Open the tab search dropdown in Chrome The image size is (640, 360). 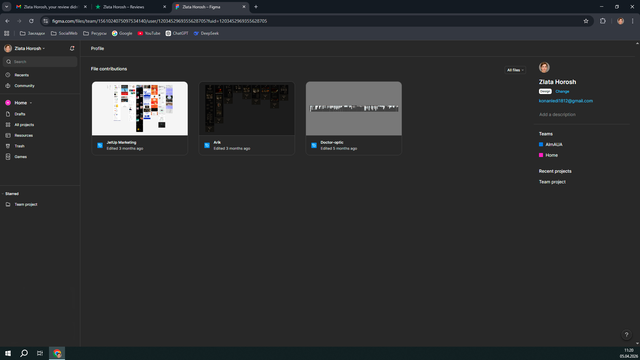point(7,7)
